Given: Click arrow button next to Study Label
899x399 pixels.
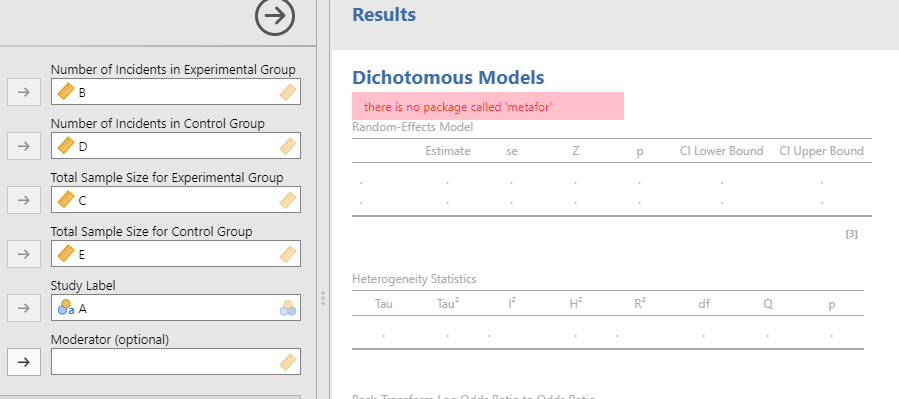Looking at the screenshot, I should click(x=24, y=308).
